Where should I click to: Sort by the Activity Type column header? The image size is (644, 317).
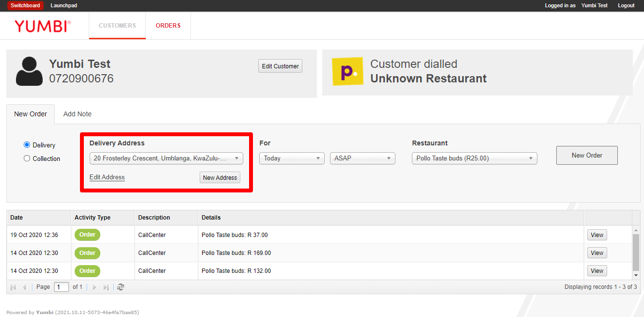103,218
